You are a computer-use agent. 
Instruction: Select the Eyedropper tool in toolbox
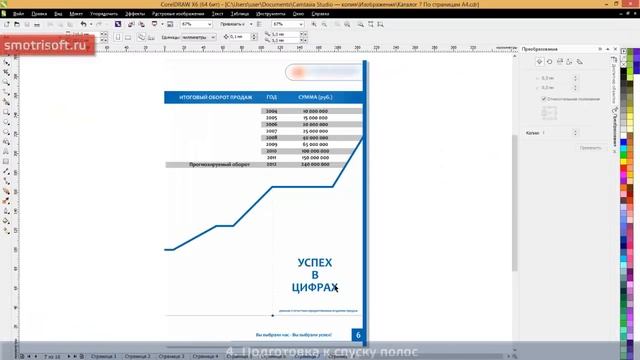pyautogui.click(x=6, y=201)
